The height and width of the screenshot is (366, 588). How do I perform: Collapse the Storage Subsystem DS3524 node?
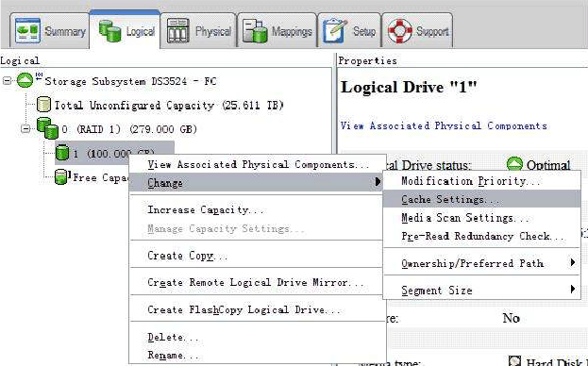7,81
